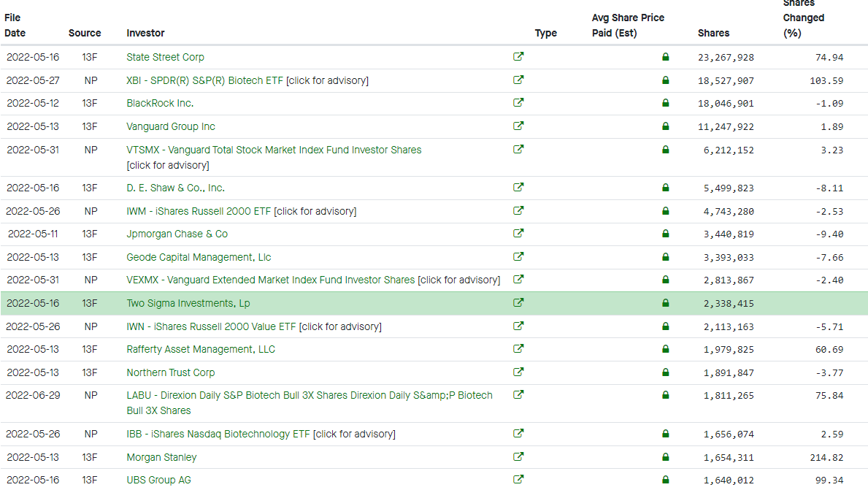Open external link icon for Northern Trust Corp

coord(518,372)
